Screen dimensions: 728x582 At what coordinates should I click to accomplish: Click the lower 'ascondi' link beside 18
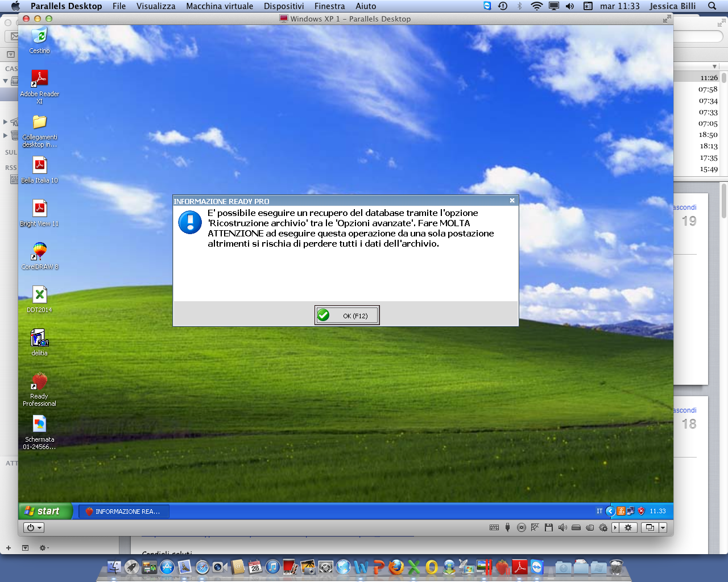[x=685, y=410]
